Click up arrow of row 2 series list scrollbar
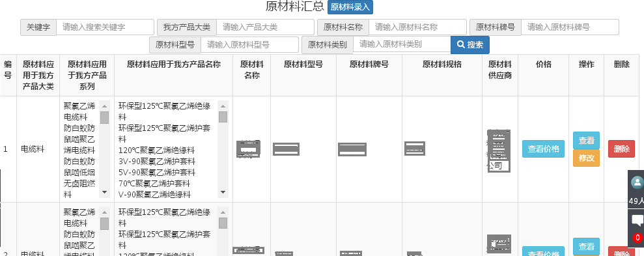644x256 pixels. point(104,212)
